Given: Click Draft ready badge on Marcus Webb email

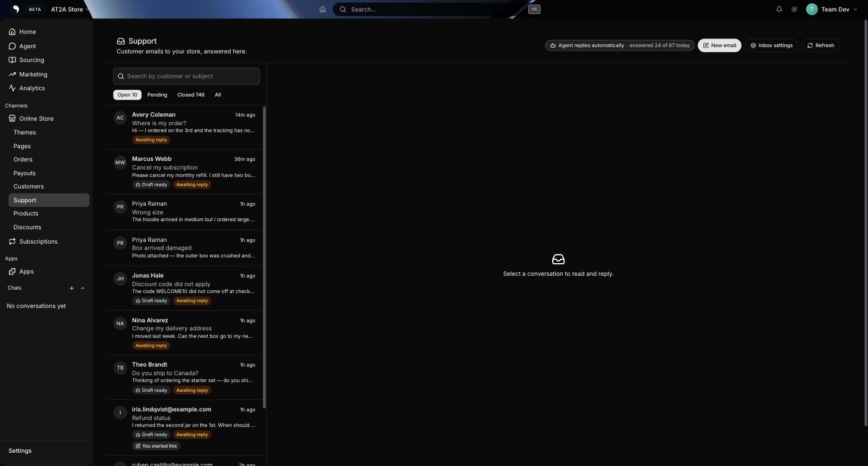Looking at the screenshot, I should [152, 184].
